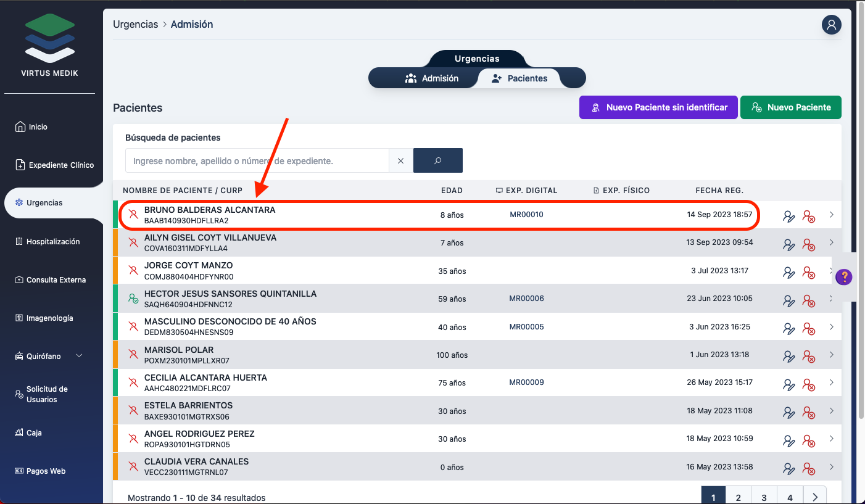The height and width of the screenshot is (504, 865).
Task: Click the purple help question mark icon
Action: coord(843,277)
